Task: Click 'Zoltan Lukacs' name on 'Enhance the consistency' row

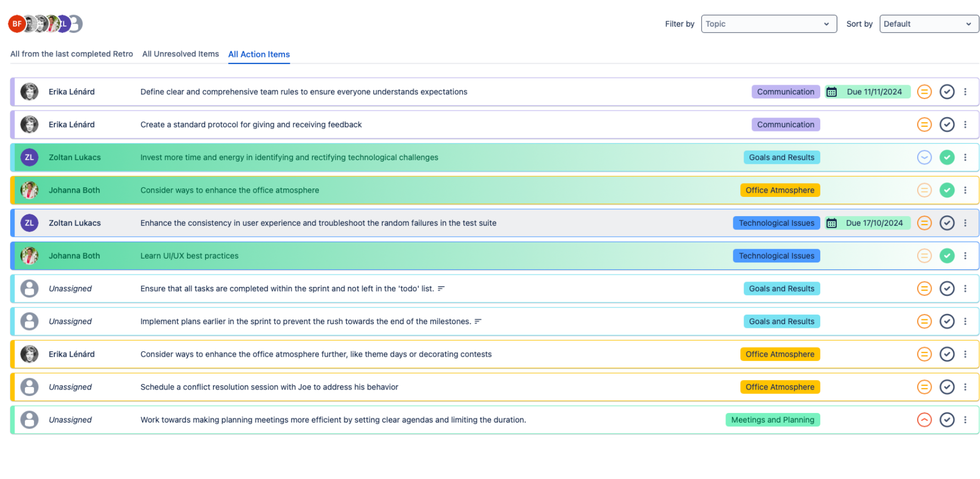Action: pyautogui.click(x=75, y=223)
